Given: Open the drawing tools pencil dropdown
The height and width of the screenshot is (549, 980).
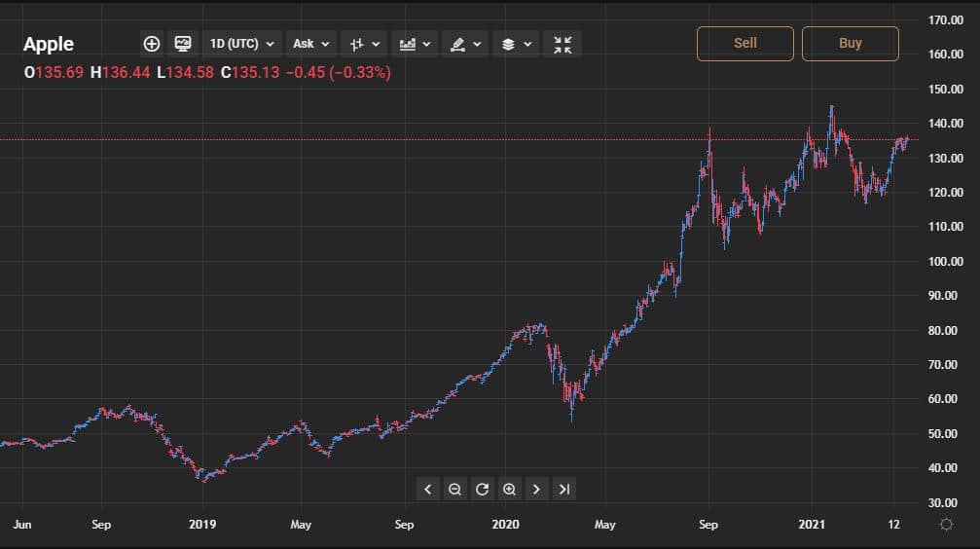Looking at the screenshot, I should [x=465, y=44].
